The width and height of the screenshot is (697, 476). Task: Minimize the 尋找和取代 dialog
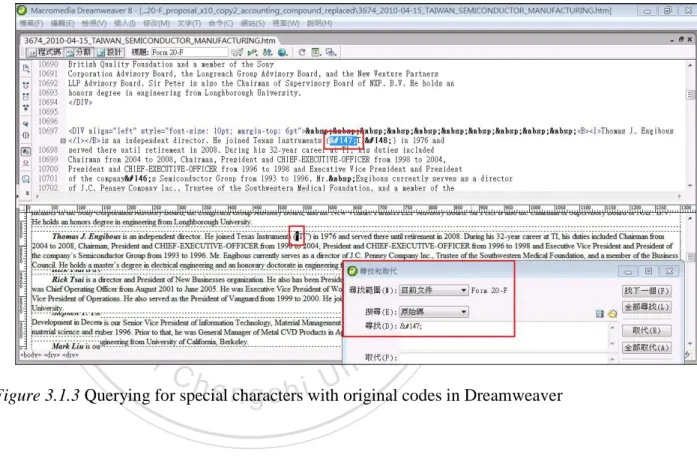tap(628, 271)
